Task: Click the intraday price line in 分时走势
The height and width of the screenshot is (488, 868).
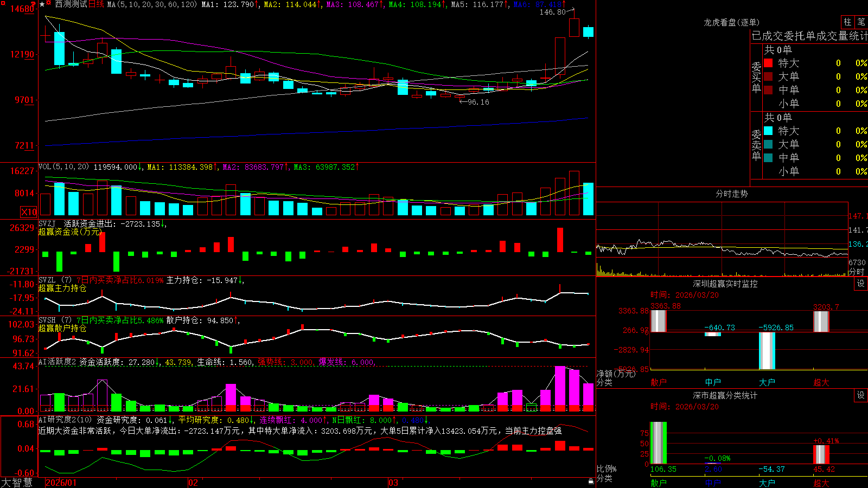Action: [722, 248]
